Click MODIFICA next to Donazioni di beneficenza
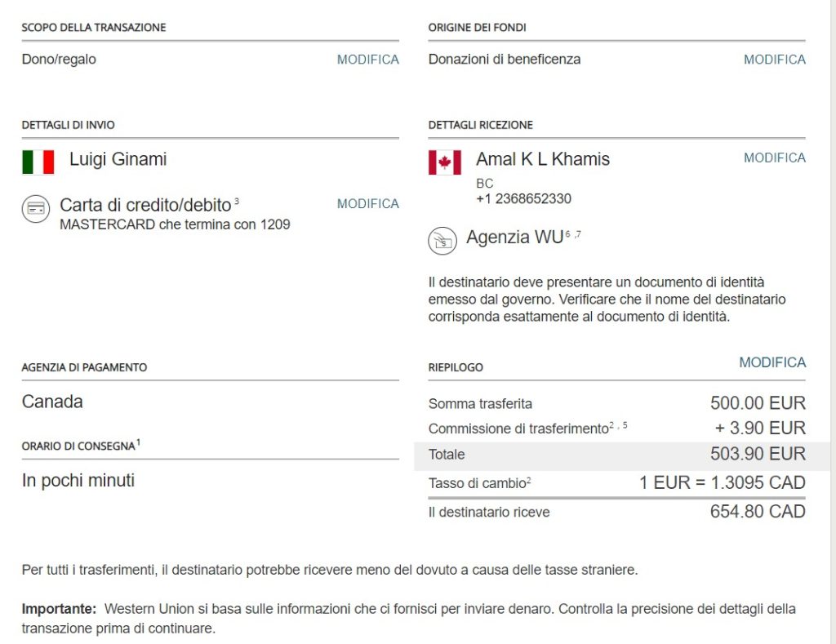This screenshot has height=644, width=836. pyautogui.click(x=774, y=60)
